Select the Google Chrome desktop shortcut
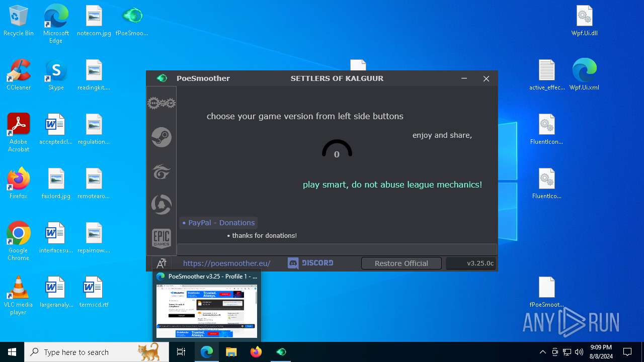Image resolution: width=644 pixels, height=362 pixels. click(19, 241)
